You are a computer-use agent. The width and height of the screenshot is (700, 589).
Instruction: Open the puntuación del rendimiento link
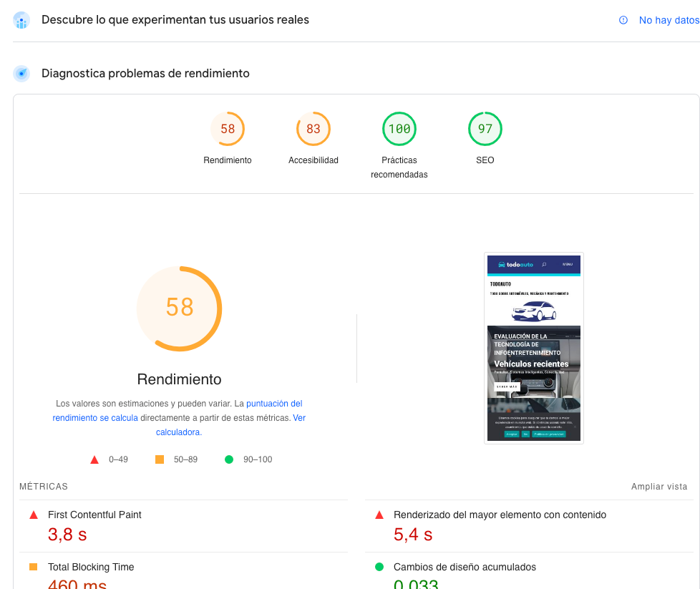[x=178, y=410]
